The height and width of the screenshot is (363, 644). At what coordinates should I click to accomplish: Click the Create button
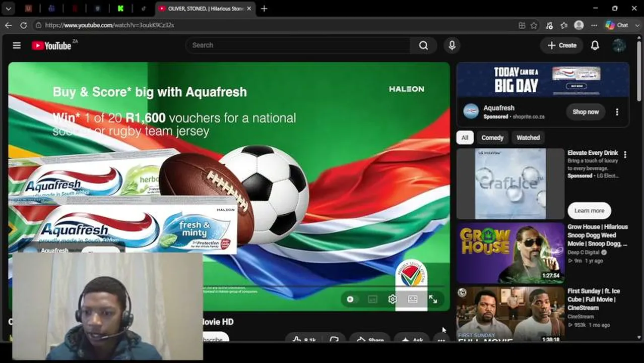click(x=562, y=45)
